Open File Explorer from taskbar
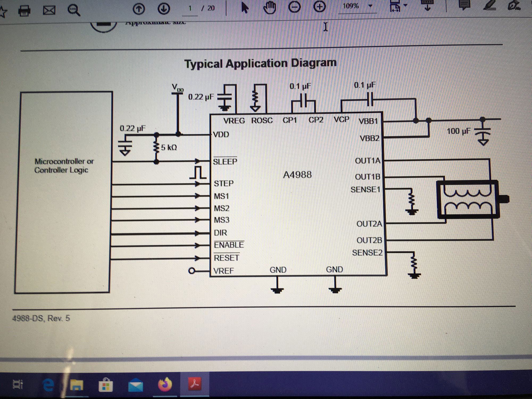The width and height of the screenshot is (532, 399). [77, 385]
